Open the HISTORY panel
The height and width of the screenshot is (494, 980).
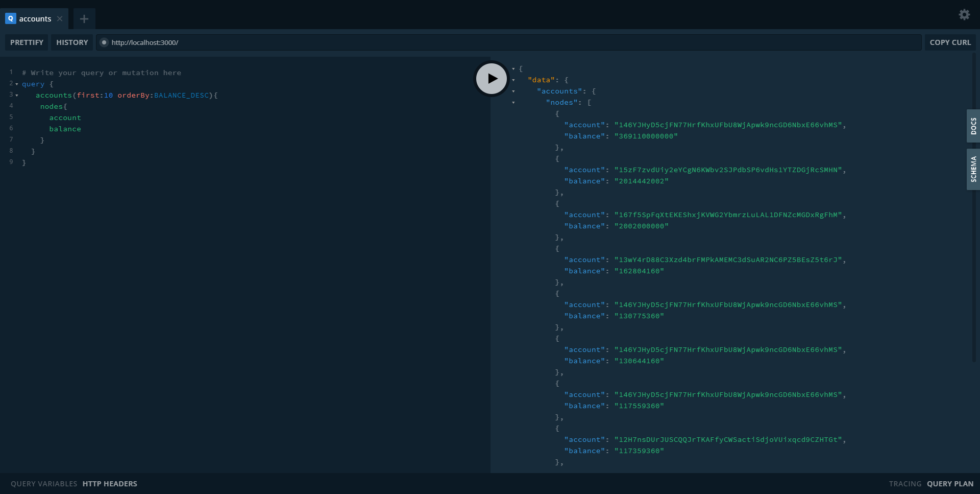[72, 42]
